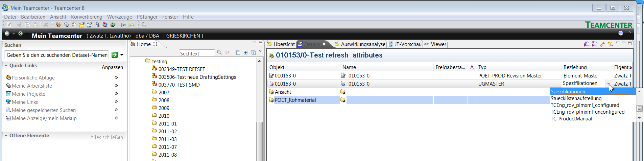Click the yellow hierarchy expand icon
Viewport: 644px width, 161px height.
(131, 25)
